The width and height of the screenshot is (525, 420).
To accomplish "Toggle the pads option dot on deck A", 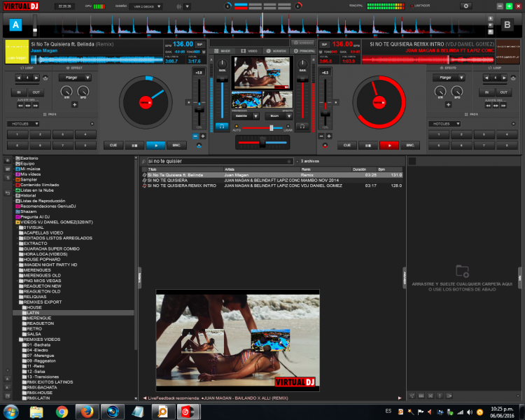I will [92, 124].
